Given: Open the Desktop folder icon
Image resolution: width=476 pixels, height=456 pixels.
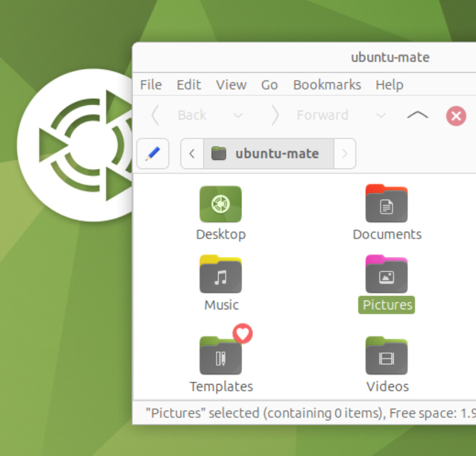Looking at the screenshot, I should (x=220, y=205).
